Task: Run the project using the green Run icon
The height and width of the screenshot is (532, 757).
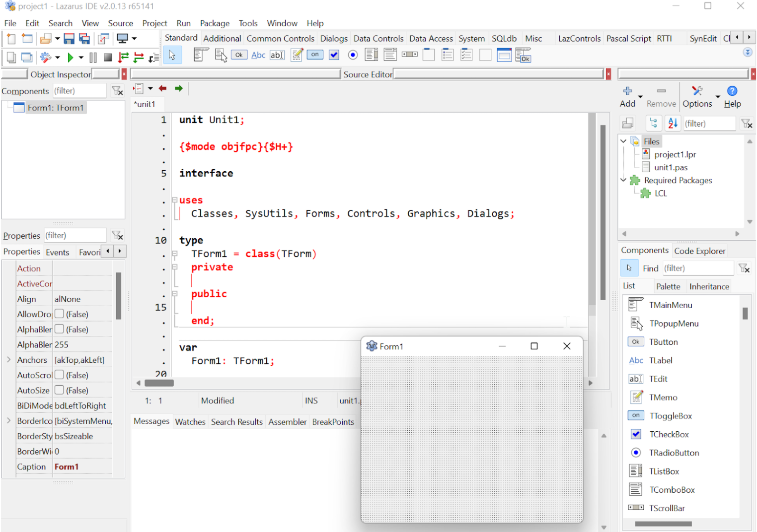Action: pyautogui.click(x=70, y=57)
